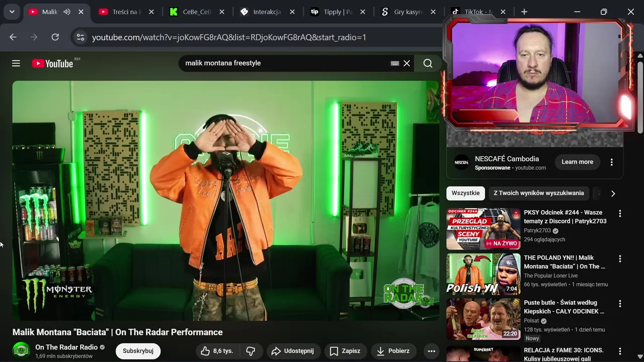Open the on-screen keyboard icon in search
The width and height of the screenshot is (644, 362).
point(395,63)
